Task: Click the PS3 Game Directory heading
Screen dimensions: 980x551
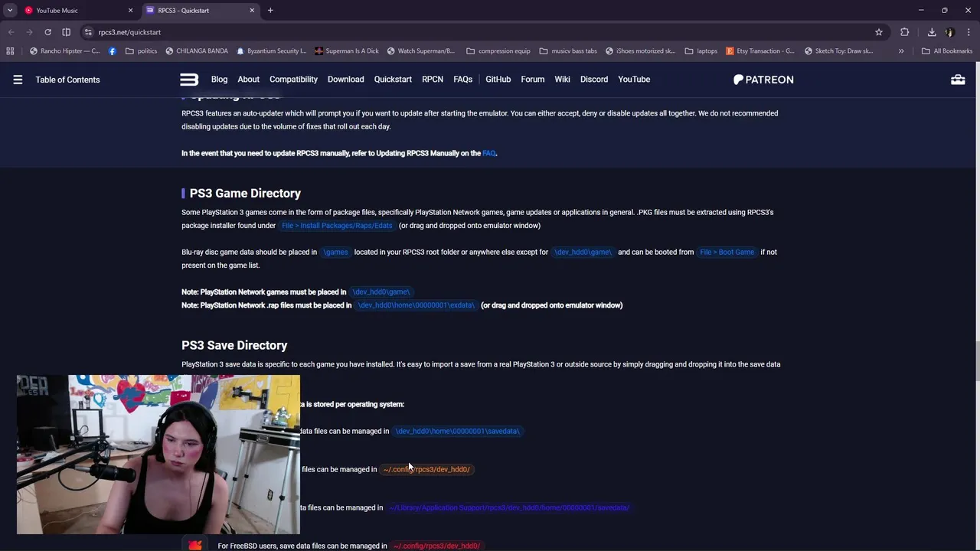Action: [245, 193]
